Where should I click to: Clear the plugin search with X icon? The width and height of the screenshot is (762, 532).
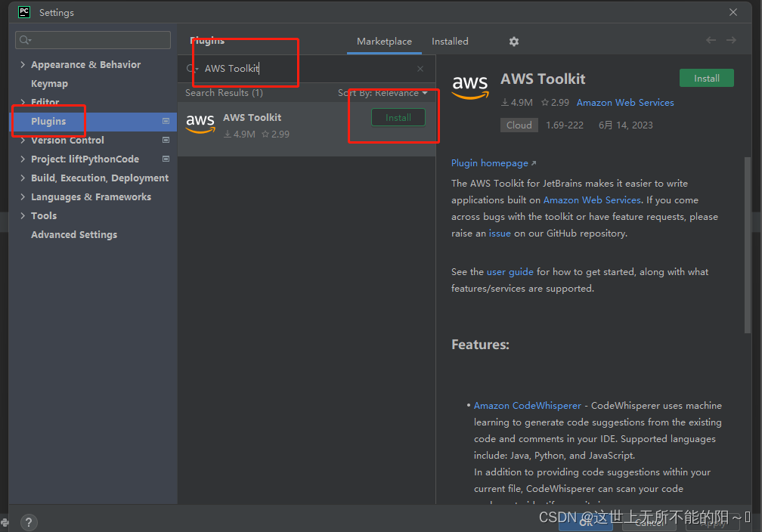pyautogui.click(x=420, y=69)
